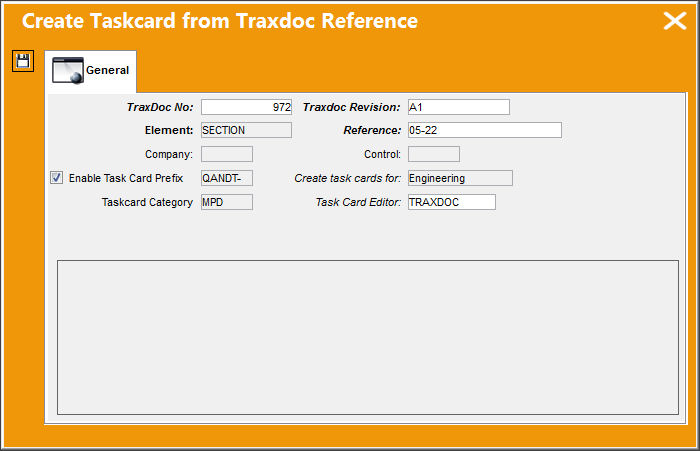Click the Reference: label
Screen dimensions: 700x451
[372, 130]
